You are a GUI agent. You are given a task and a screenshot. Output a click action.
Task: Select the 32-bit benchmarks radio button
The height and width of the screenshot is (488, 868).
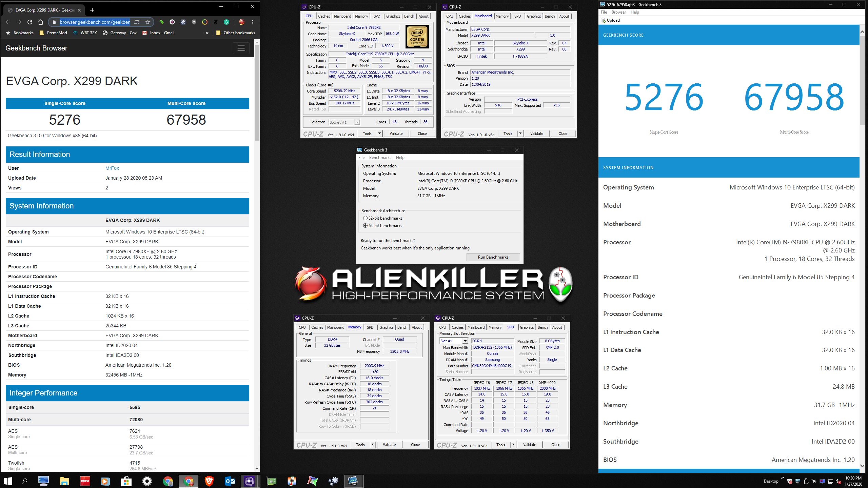365,218
